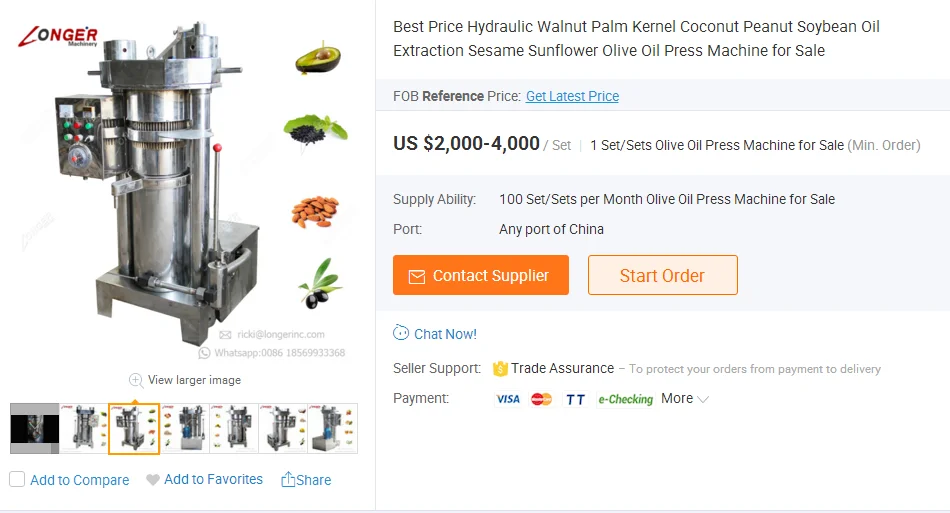The height and width of the screenshot is (513, 950).
Task: Click the magnifier icon for larger image
Action: click(x=136, y=380)
